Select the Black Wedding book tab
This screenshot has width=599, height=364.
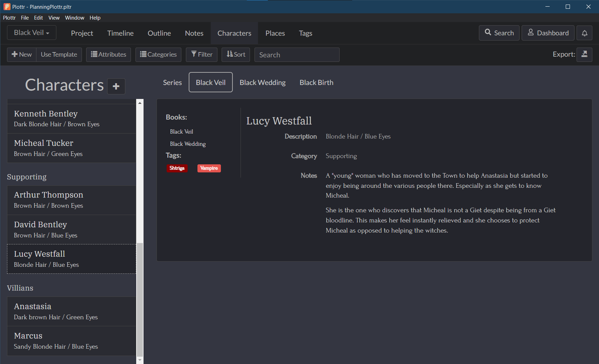point(263,83)
